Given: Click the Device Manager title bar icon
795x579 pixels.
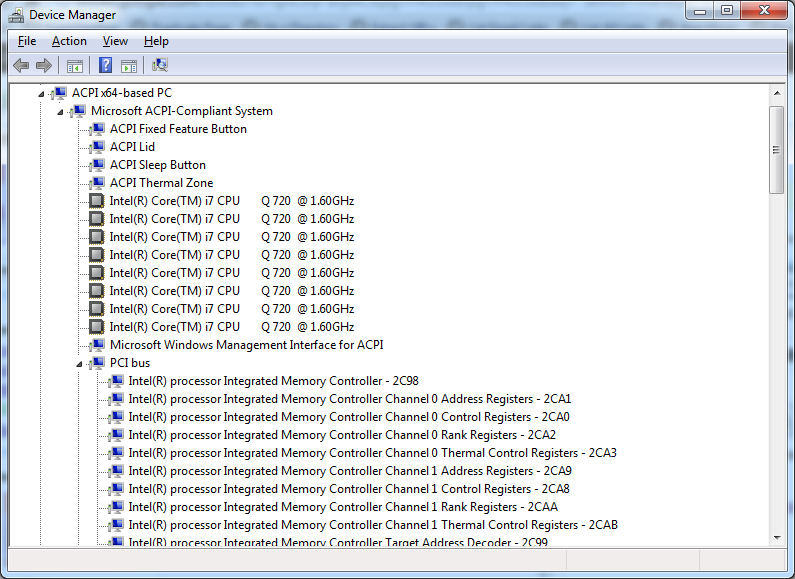Looking at the screenshot, I should tap(16, 15).
